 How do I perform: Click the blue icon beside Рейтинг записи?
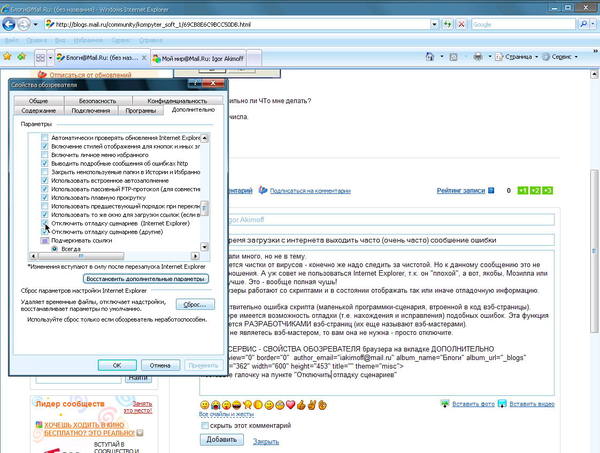(491, 190)
